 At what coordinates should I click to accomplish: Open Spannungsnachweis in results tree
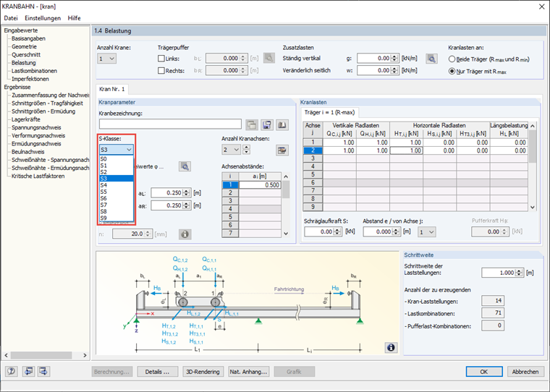pos(36,127)
